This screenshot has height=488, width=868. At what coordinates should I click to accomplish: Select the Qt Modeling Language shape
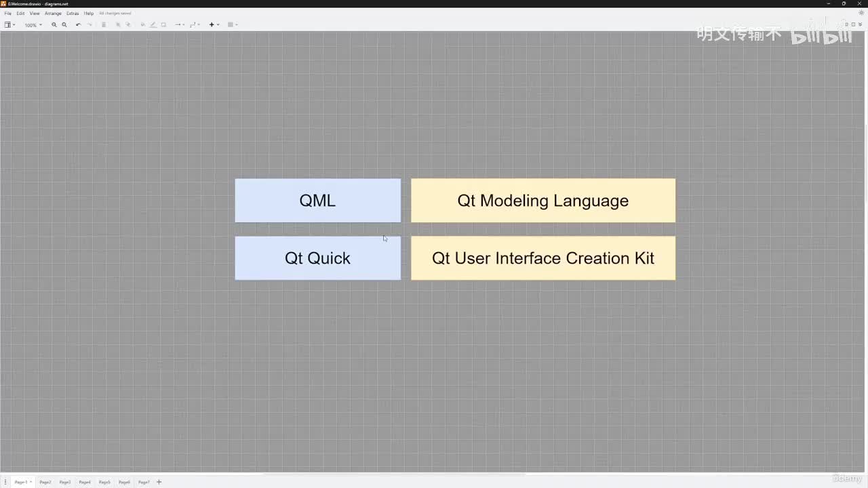pyautogui.click(x=543, y=201)
